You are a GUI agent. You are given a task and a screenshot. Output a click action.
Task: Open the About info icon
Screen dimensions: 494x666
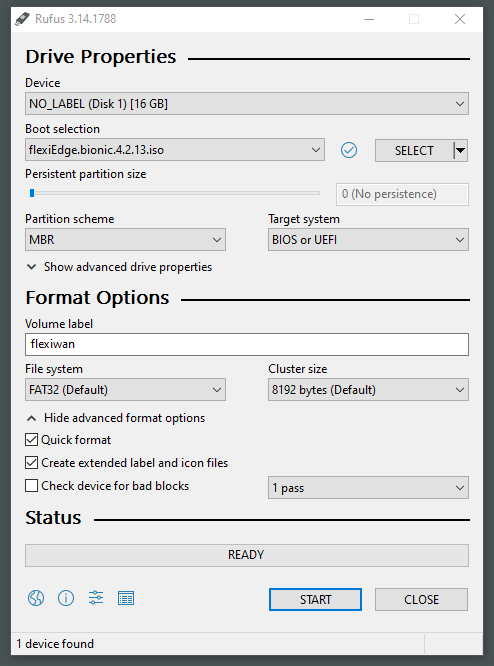[x=66, y=598]
